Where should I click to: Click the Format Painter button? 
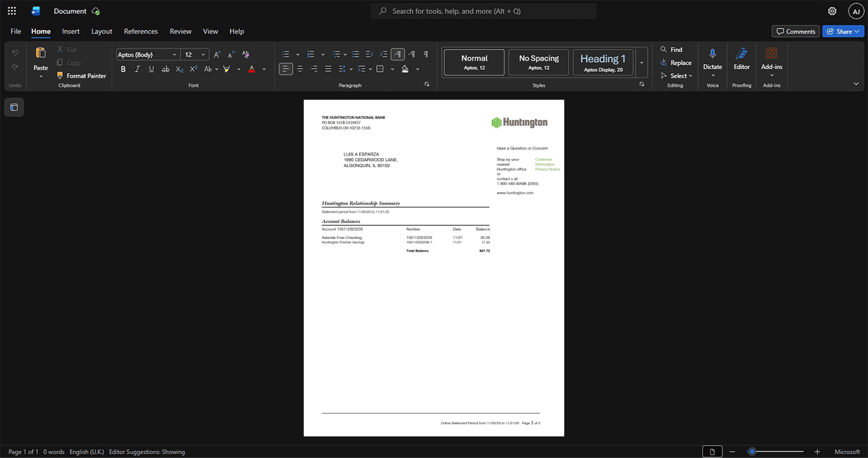click(x=81, y=76)
